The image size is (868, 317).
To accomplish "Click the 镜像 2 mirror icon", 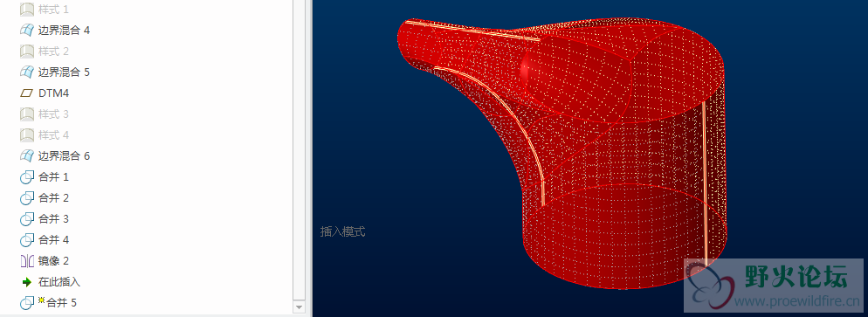I will coord(26,261).
